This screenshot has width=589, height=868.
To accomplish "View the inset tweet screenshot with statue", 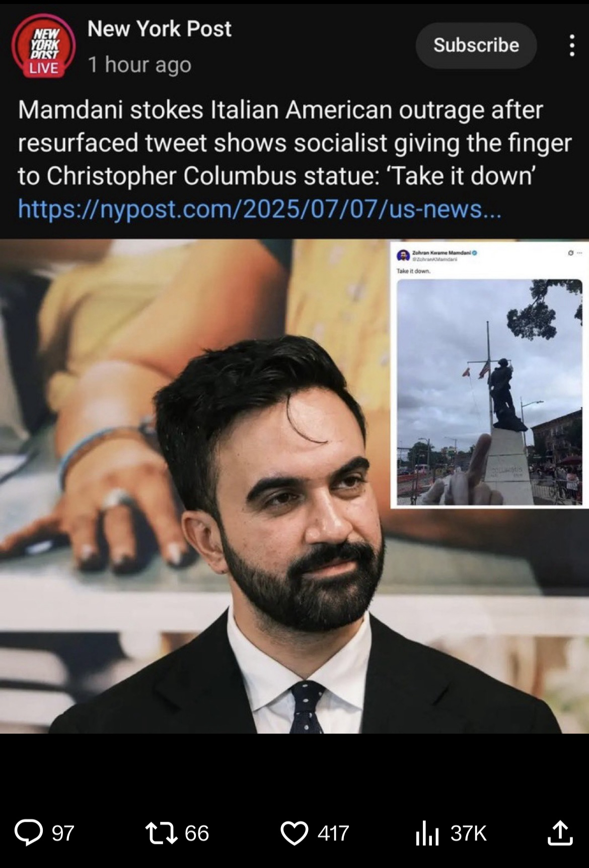I will [x=489, y=375].
